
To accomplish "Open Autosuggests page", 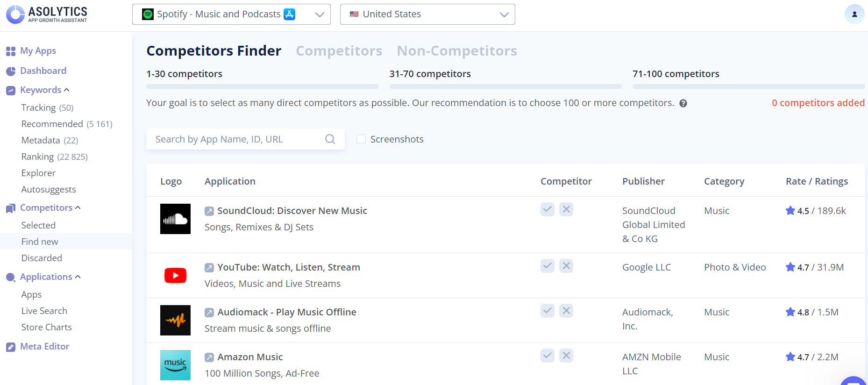I will (x=49, y=189).
